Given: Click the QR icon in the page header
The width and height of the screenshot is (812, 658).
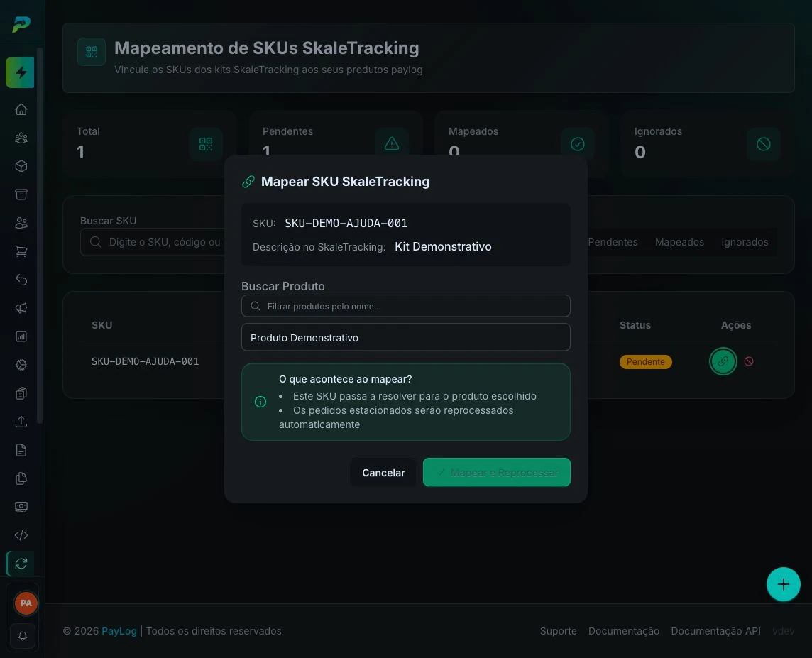Looking at the screenshot, I should coord(92,52).
